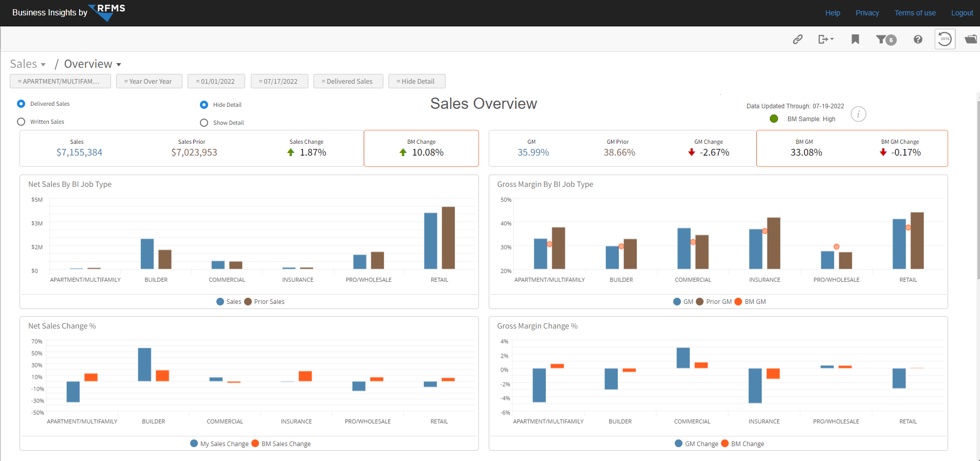
Task: Click the BM Change 10.08% card
Action: [421, 148]
